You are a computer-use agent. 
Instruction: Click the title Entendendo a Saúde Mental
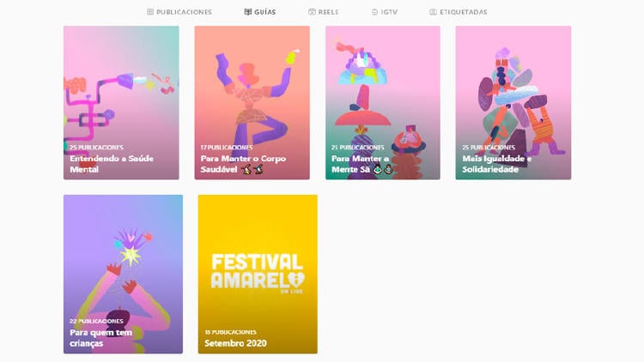(x=111, y=164)
